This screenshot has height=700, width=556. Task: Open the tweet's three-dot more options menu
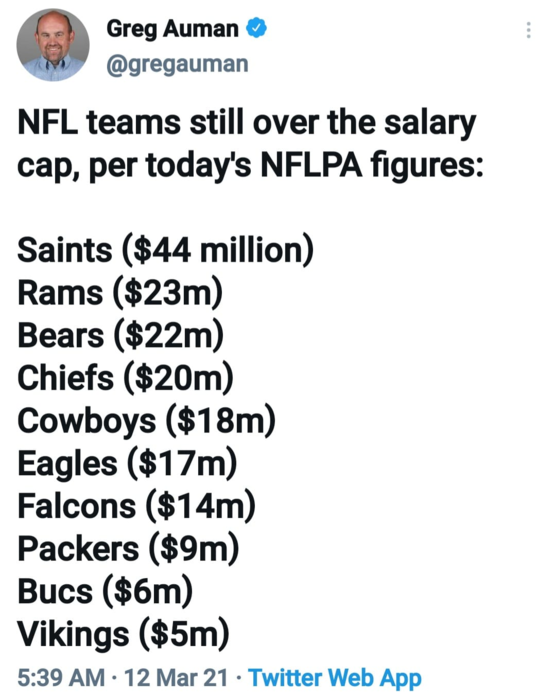tap(528, 30)
